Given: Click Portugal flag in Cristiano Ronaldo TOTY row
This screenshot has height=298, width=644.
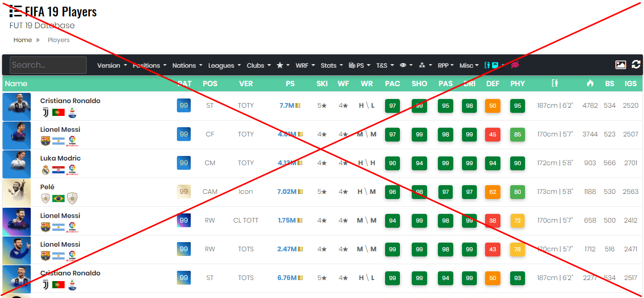Looking at the screenshot, I should (58, 112).
